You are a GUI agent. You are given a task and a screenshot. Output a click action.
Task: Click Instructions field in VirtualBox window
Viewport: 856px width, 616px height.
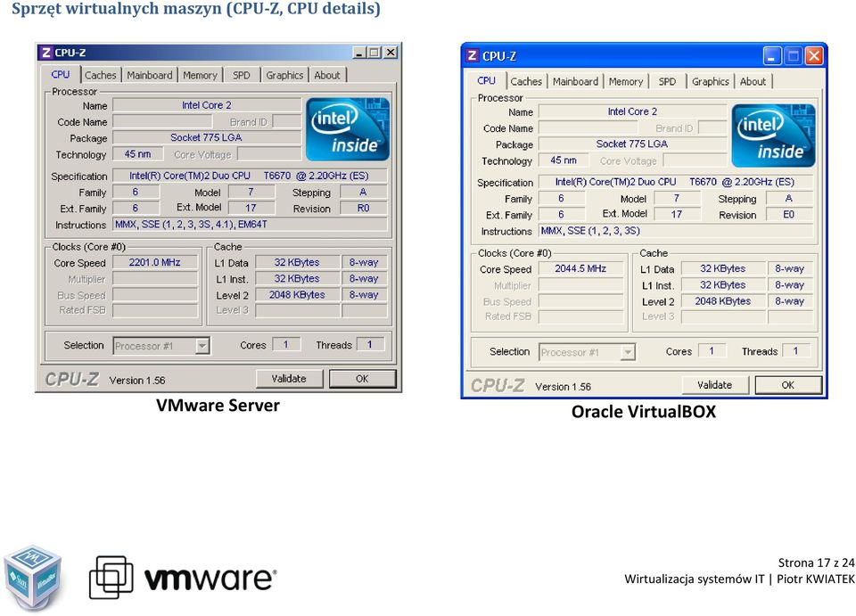point(676,231)
